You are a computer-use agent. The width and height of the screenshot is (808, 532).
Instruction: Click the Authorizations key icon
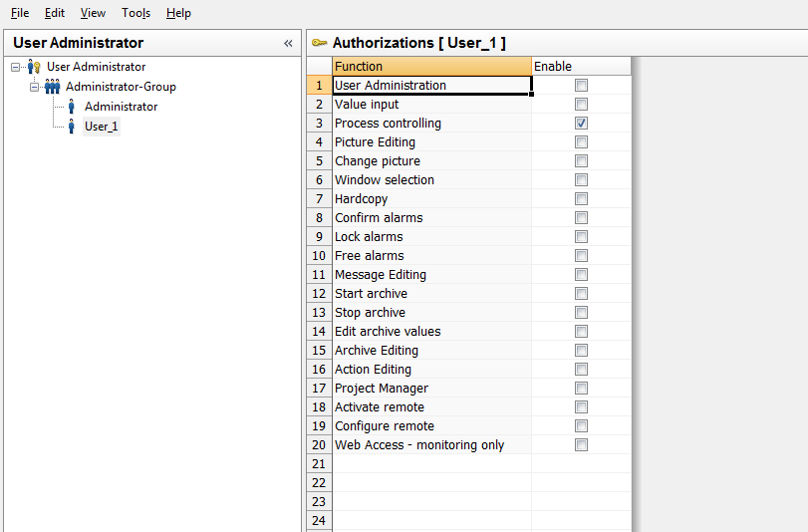coord(320,43)
